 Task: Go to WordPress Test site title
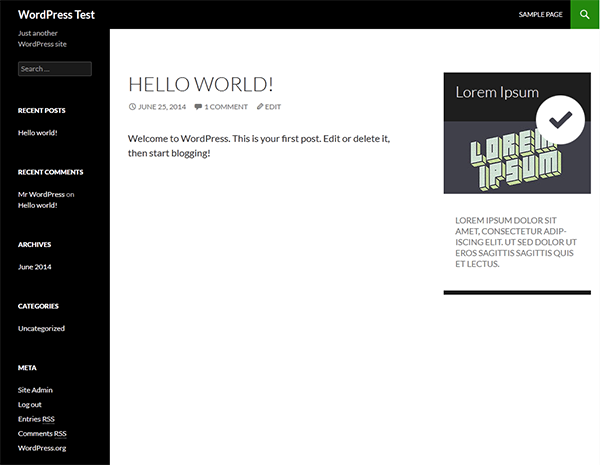tap(56, 15)
